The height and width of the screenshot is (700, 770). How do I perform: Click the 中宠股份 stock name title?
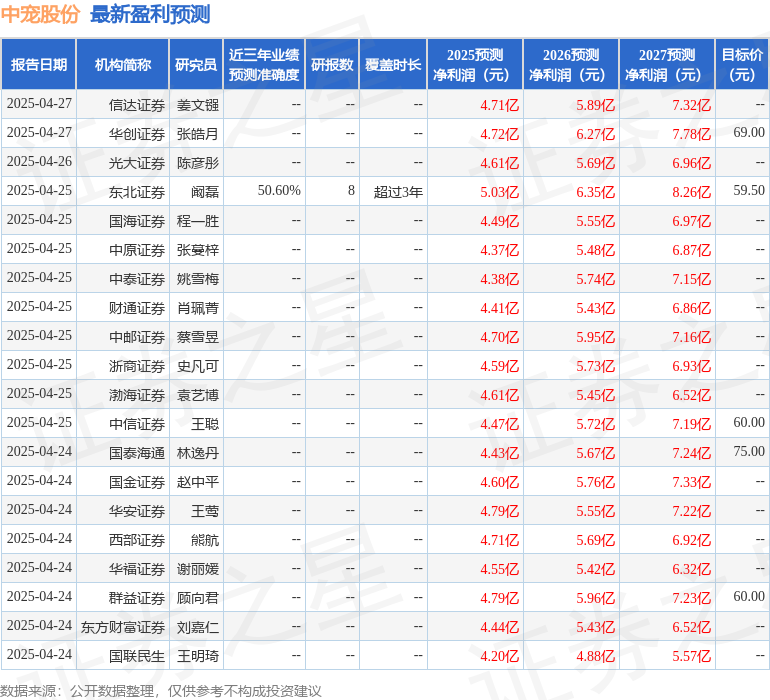point(40,15)
